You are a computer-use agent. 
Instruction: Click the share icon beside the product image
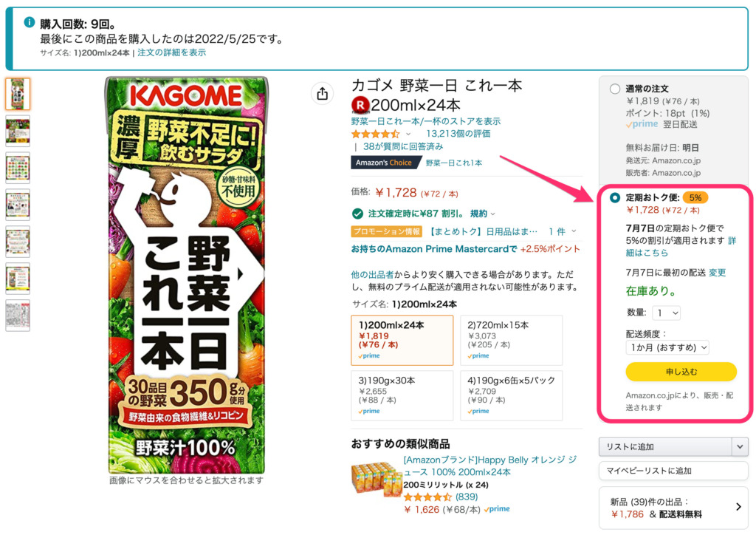[x=322, y=94]
